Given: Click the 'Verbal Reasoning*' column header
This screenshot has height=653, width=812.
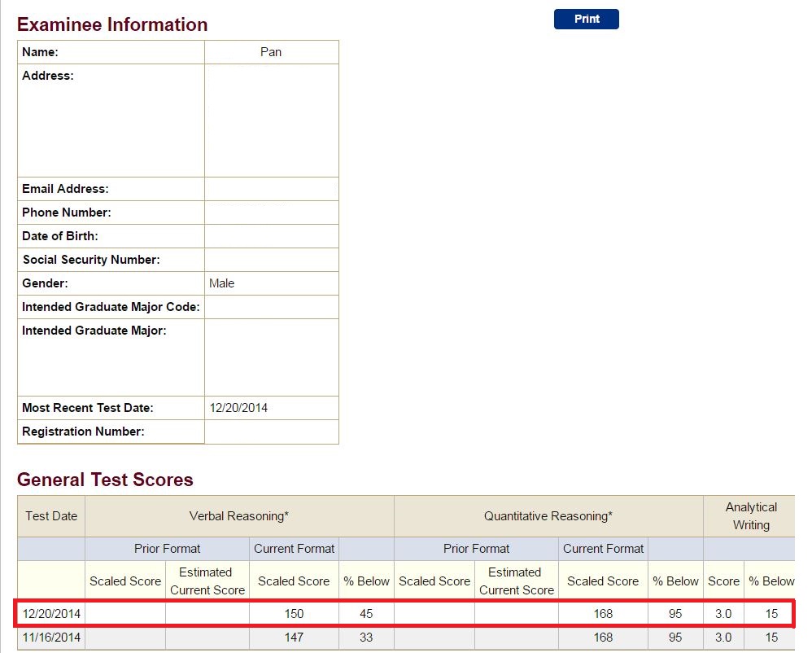Looking at the screenshot, I should click(239, 516).
